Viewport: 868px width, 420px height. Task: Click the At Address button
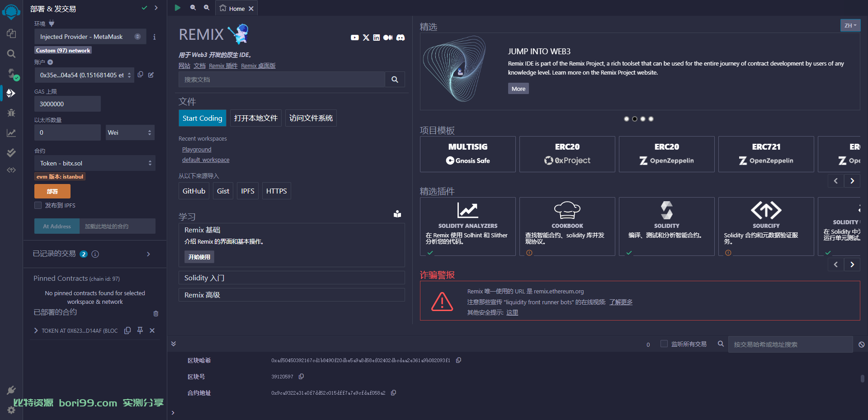57,226
